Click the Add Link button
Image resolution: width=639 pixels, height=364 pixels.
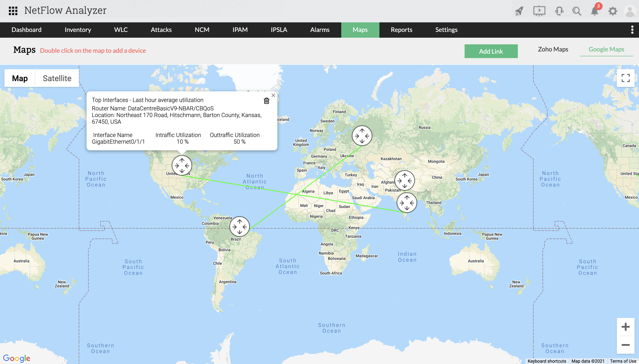(491, 51)
